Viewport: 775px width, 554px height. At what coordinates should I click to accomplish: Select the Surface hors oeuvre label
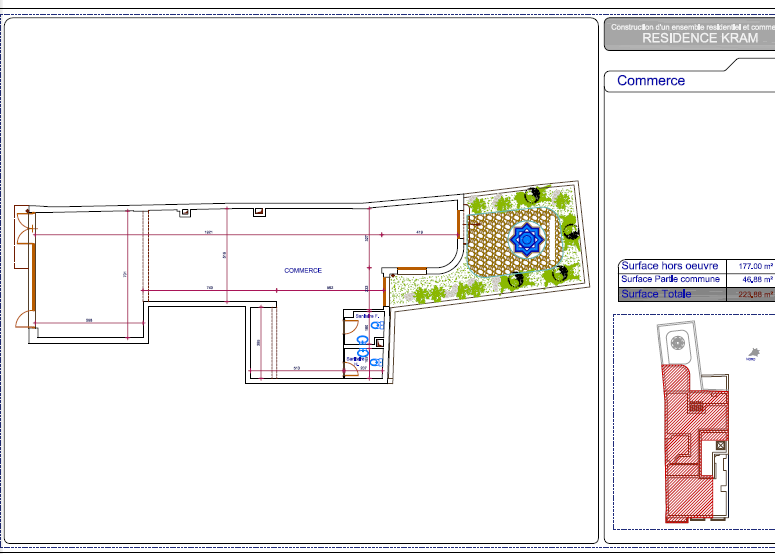(670, 266)
